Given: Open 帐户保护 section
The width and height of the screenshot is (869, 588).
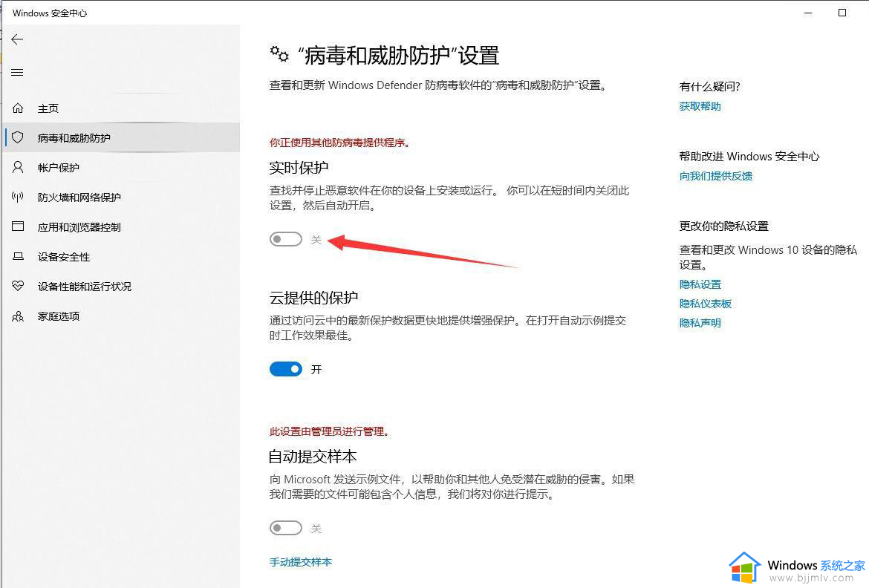Looking at the screenshot, I should pyautogui.click(x=121, y=167).
